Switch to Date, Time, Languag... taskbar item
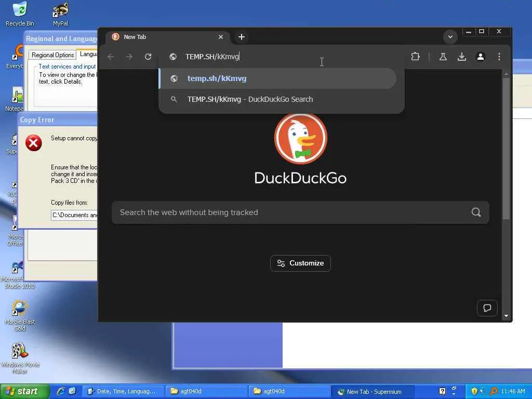The width and height of the screenshot is (532, 399). coord(124,392)
